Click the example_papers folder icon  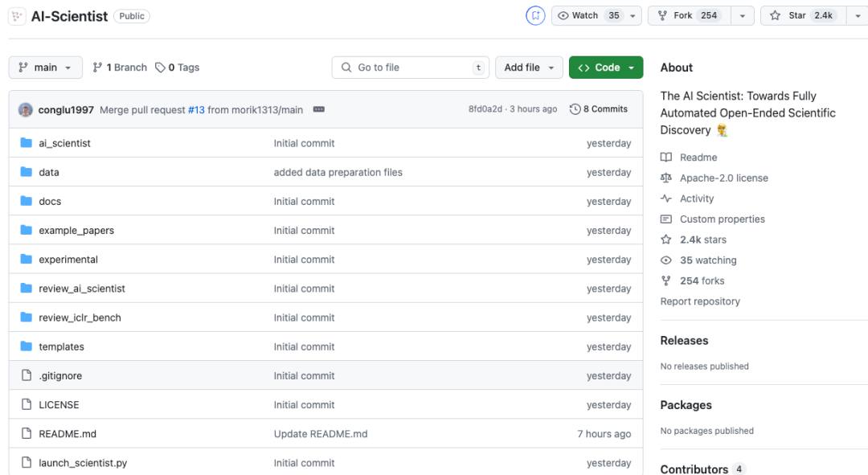tap(26, 231)
